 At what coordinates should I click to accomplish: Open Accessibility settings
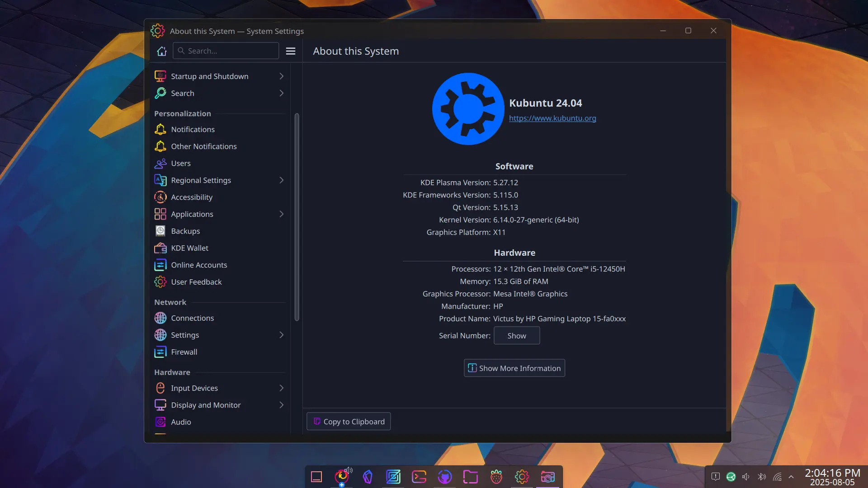pos(219,197)
